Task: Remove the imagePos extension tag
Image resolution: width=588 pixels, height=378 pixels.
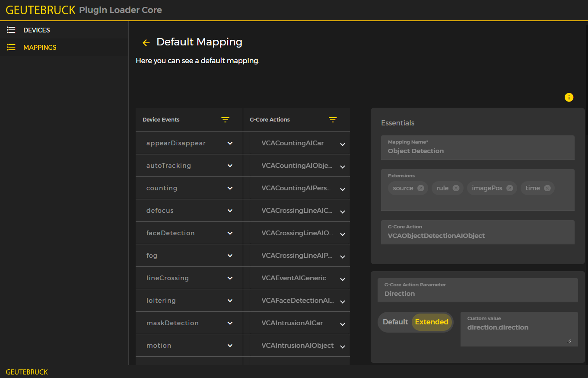Action: 509,188
